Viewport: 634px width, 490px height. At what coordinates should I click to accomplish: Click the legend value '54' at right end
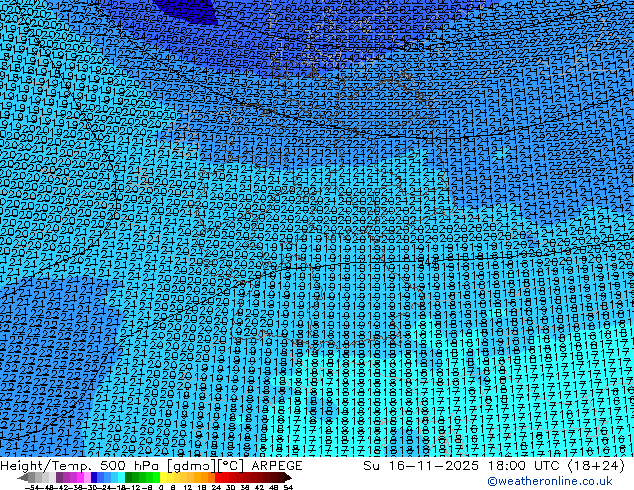tap(288, 487)
